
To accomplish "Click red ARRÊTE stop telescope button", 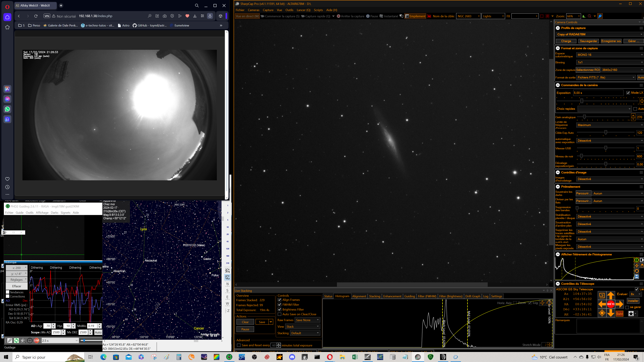I will pyautogui.click(x=610, y=304).
